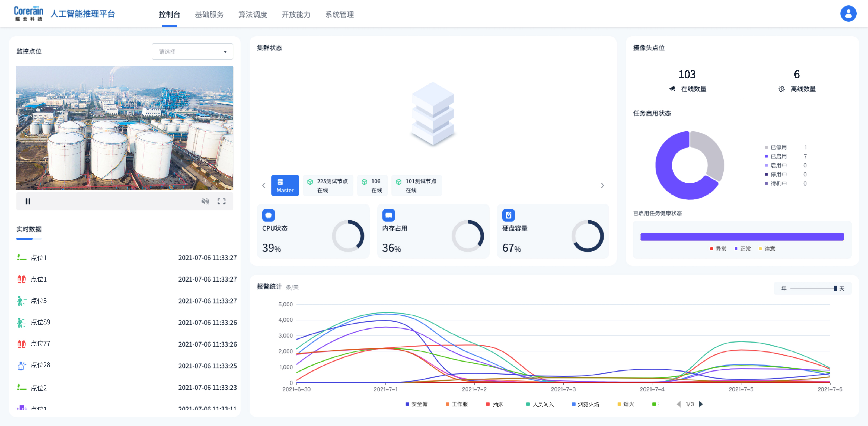Select the 225测试节点 cluster node

(x=328, y=185)
